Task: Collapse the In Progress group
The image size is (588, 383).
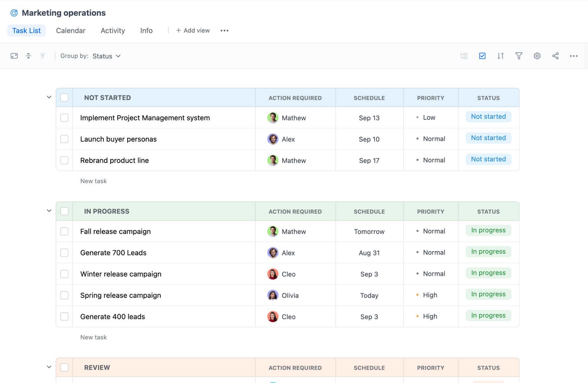Action: [49, 211]
